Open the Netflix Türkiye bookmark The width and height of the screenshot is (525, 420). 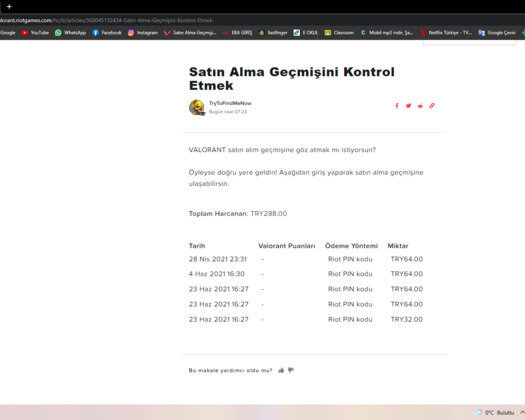(446, 32)
